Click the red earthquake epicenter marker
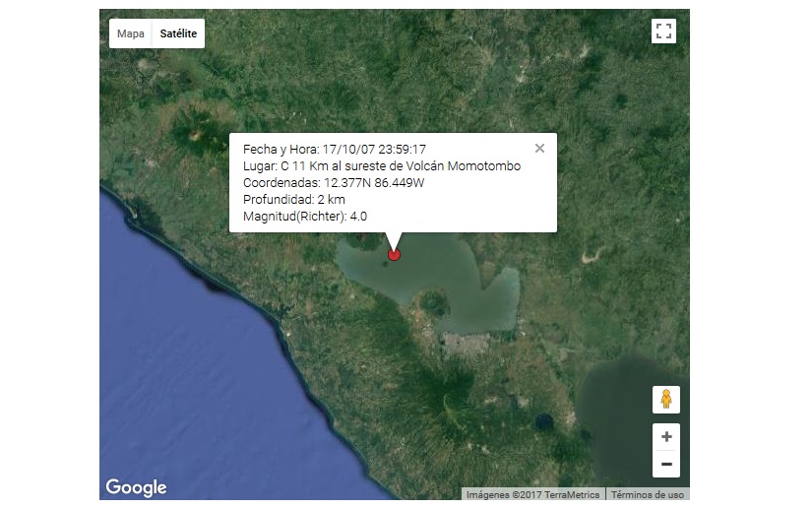Image resolution: width=812 pixels, height=508 pixels. (394, 255)
